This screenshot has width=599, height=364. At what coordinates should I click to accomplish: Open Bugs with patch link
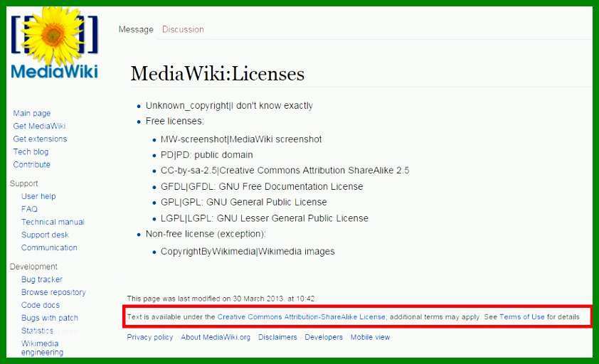pos(50,318)
